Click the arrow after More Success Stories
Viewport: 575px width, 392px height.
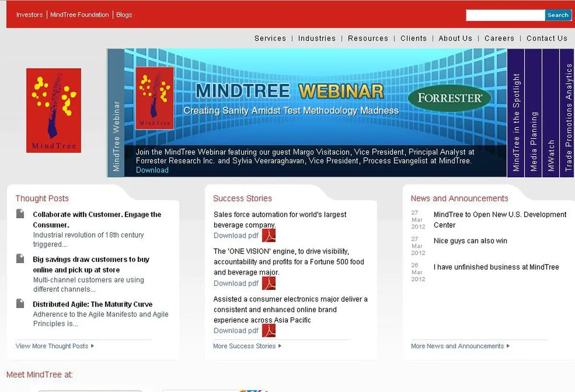click(280, 346)
